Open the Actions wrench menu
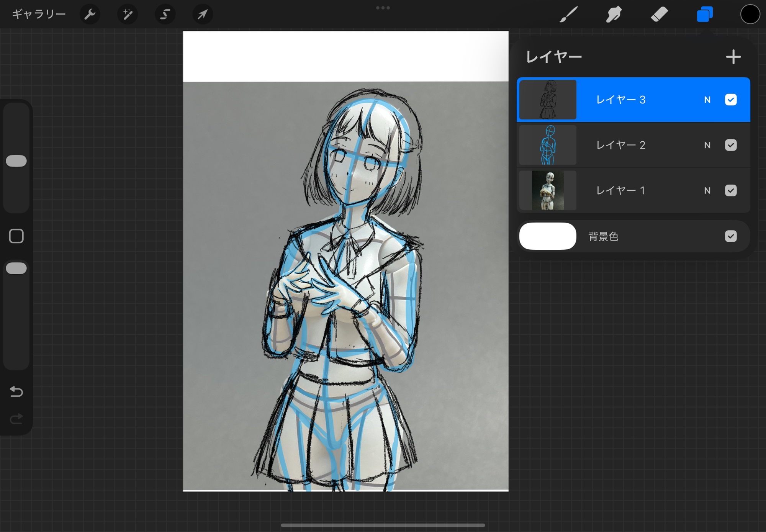The height and width of the screenshot is (532, 766). 90,15
